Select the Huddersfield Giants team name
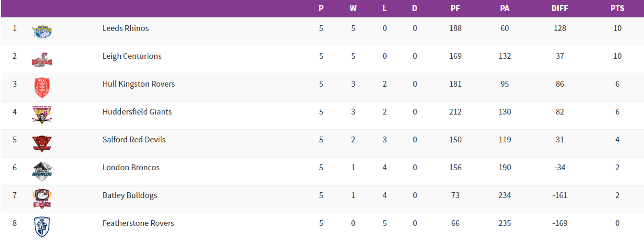Screen dimensions: 644x249 click(x=137, y=112)
